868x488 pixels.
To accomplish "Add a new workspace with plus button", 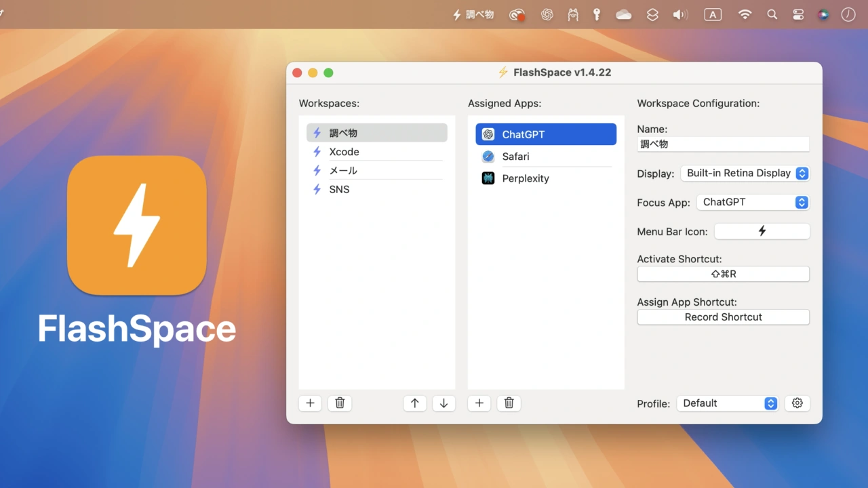I will (x=311, y=403).
